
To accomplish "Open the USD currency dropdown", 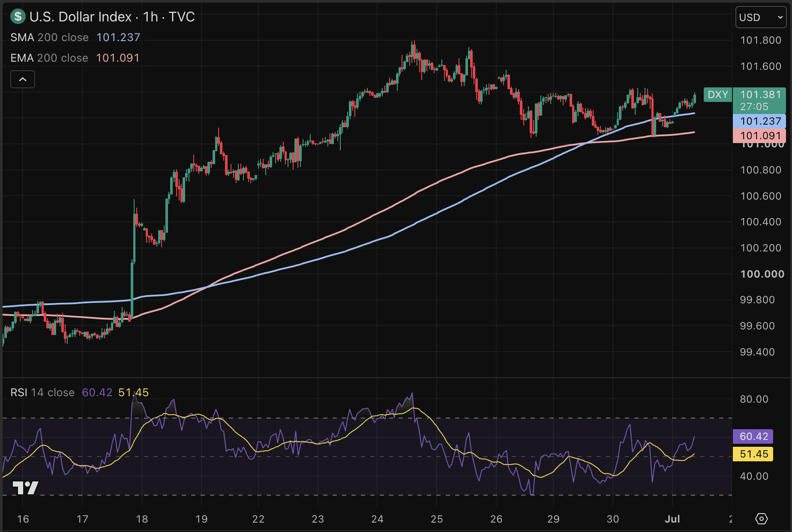I will tap(761, 18).
